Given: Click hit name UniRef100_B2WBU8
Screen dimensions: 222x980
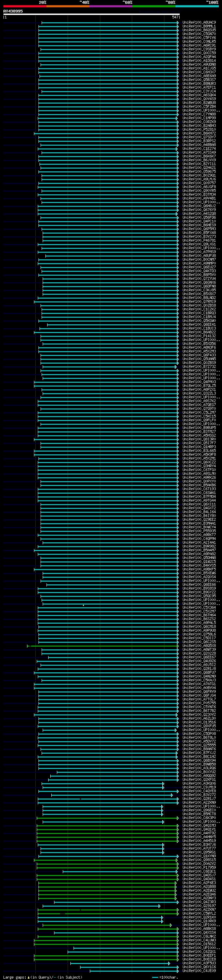Looking at the screenshot, I should click(x=199, y=103).
